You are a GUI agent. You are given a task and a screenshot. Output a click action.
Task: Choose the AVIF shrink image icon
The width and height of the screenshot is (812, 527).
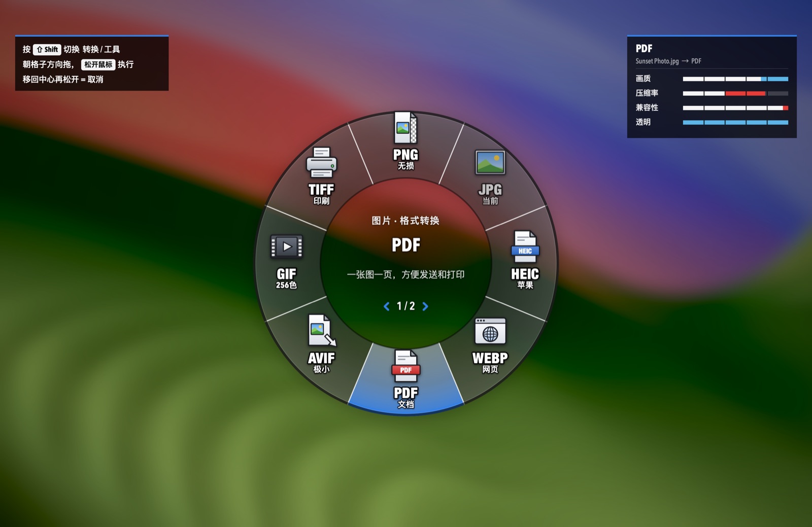(x=322, y=331)
